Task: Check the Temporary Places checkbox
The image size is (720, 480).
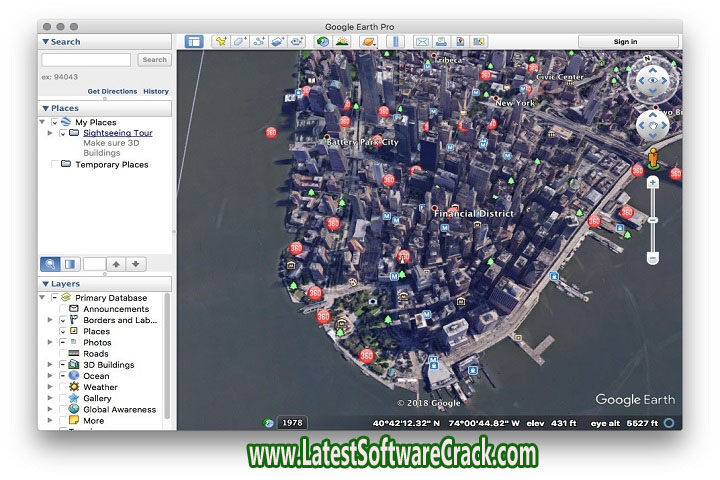Action: pyautogui.click(x=53, y=164)
